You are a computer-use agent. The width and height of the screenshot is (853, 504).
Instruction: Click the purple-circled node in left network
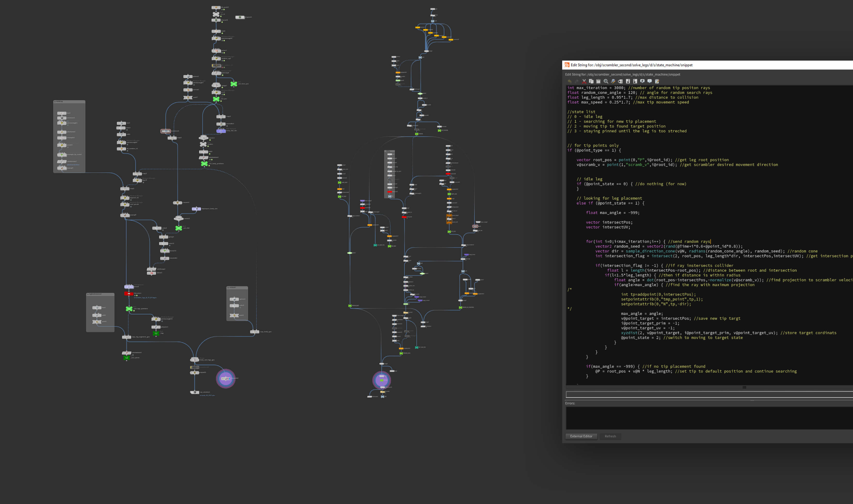tap(225, 378)
